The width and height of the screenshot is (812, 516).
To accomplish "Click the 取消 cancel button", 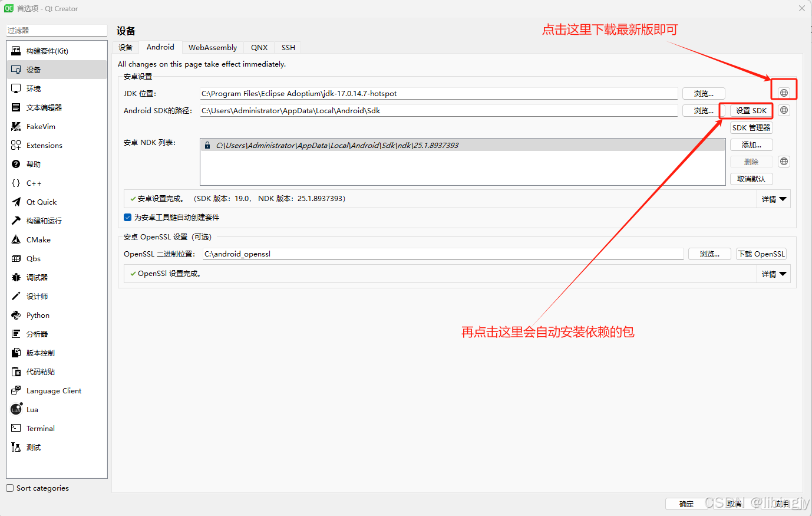I will [x=734, y=504].
